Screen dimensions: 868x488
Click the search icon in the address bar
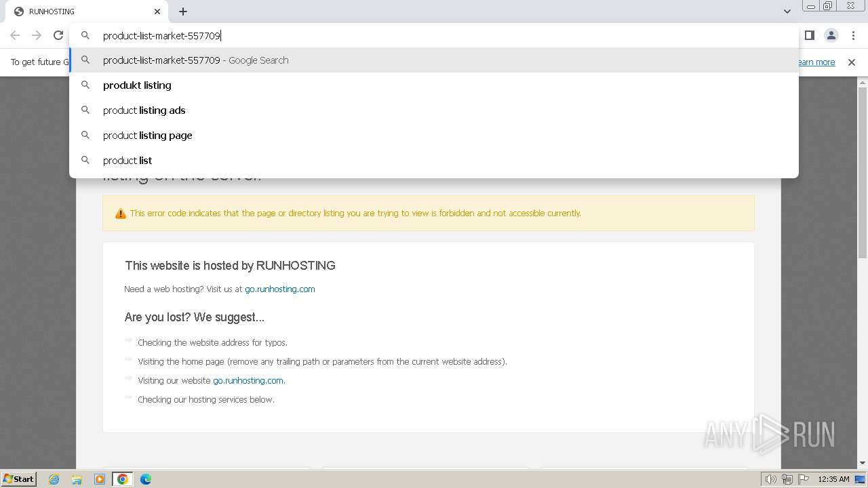pyautogui.click(x=85, y=35)
